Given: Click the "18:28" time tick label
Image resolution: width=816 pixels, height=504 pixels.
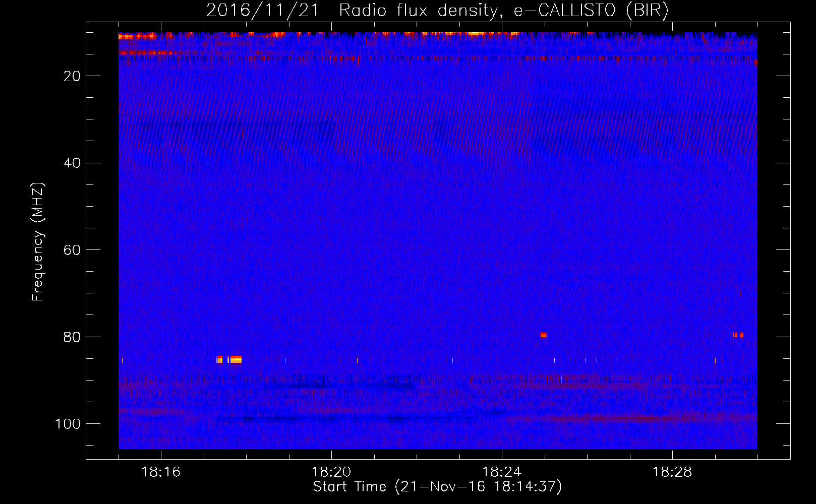Looking at the screenshot, I should [672, 472].
